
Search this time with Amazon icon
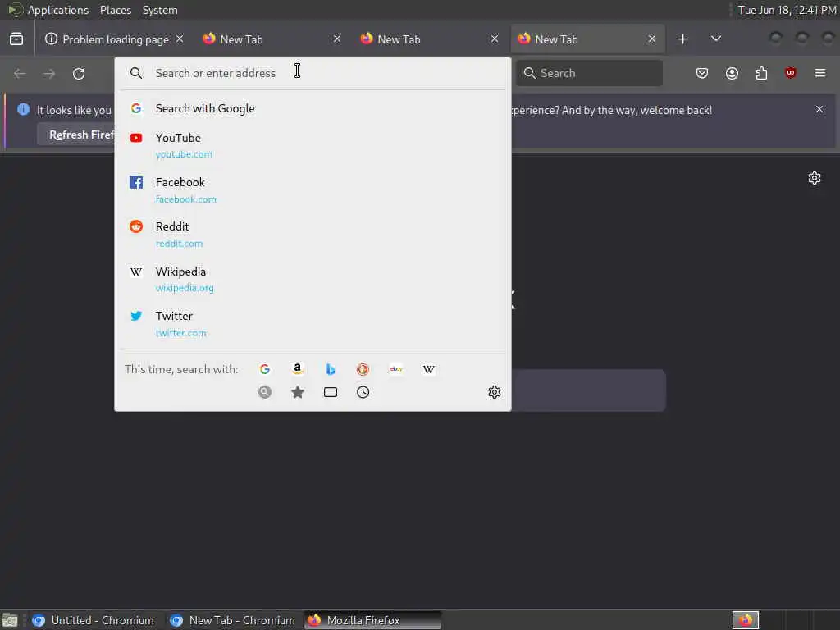297,369
